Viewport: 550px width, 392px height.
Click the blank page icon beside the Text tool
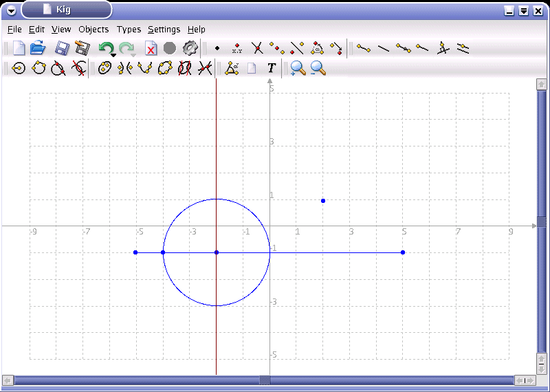pyautogui.click(x=252, y=68)
